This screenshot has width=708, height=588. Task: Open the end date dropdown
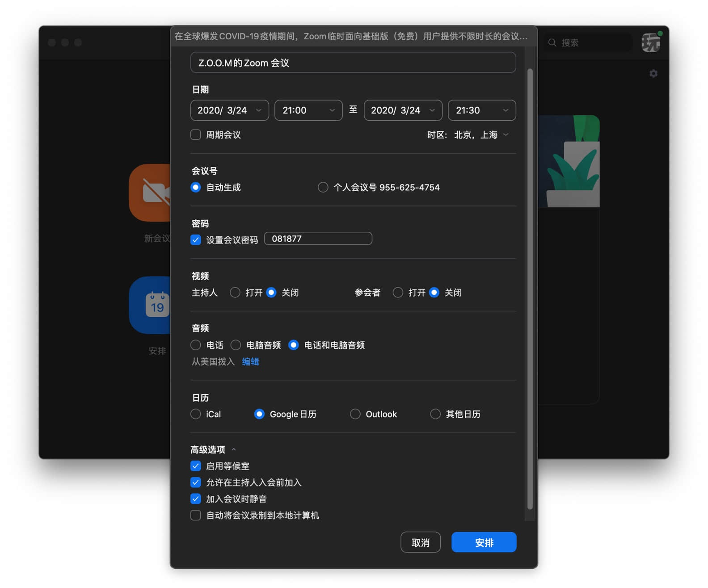403,110
